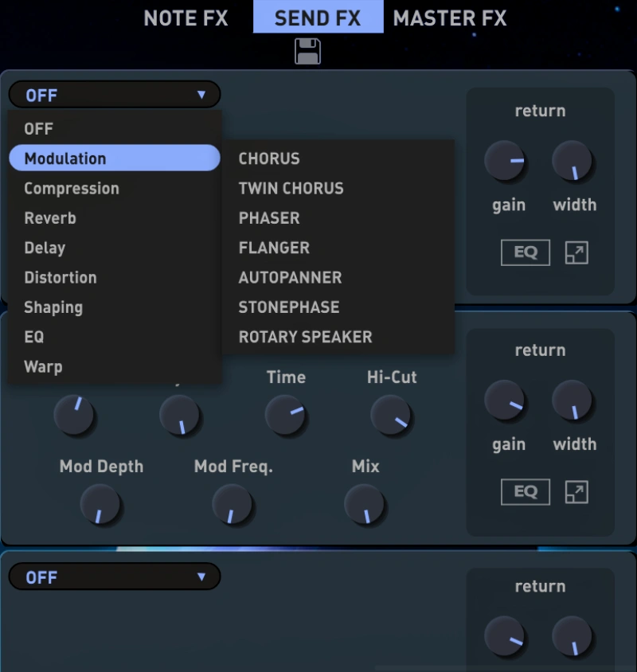This screenshot has height=672, width=637.
Task: Click the expand icon in second return panel
Action: point(576,492)
